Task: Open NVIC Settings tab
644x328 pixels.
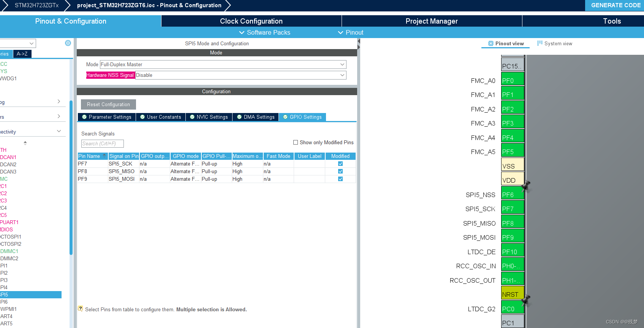Action: [209, 117]
